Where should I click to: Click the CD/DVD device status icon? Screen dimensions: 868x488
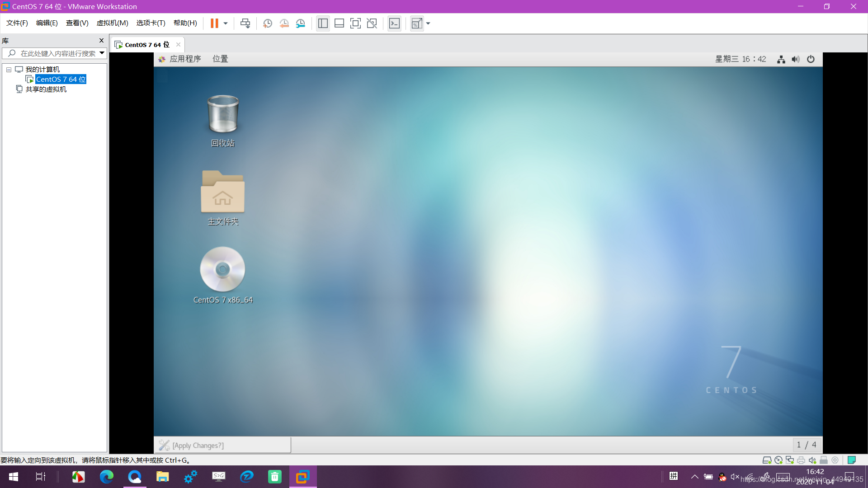(x=778, y=460)
